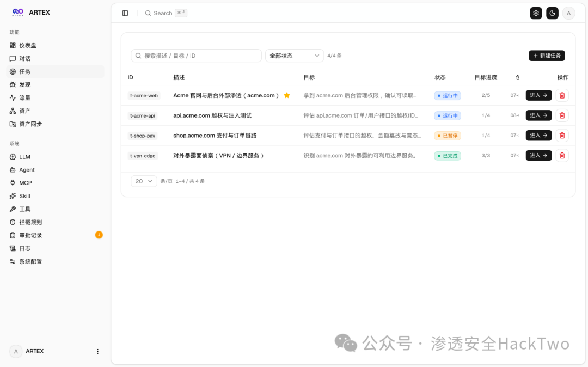Open MCP in sidebar
Viewport: 588px width, 367px height.
click(55, 183)
